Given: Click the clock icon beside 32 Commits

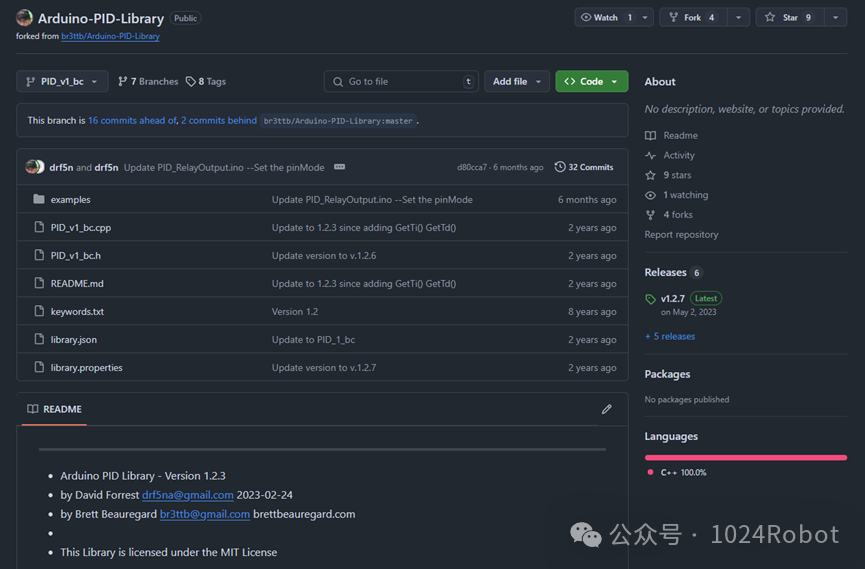Looking at the screenshot, I should pos(560,167).
